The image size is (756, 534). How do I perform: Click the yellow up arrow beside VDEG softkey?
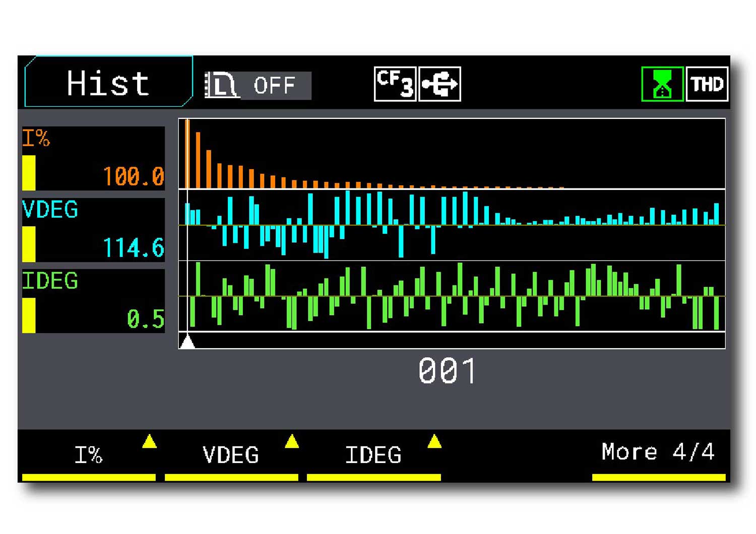[x=292, y=441]
